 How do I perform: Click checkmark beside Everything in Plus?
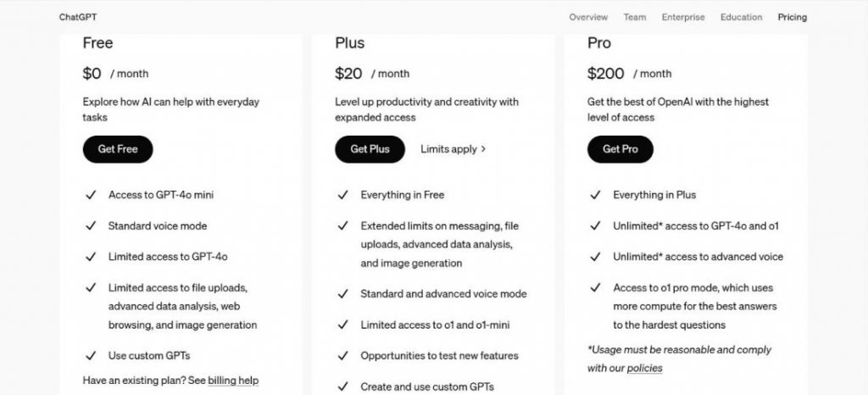coord(596,195)
